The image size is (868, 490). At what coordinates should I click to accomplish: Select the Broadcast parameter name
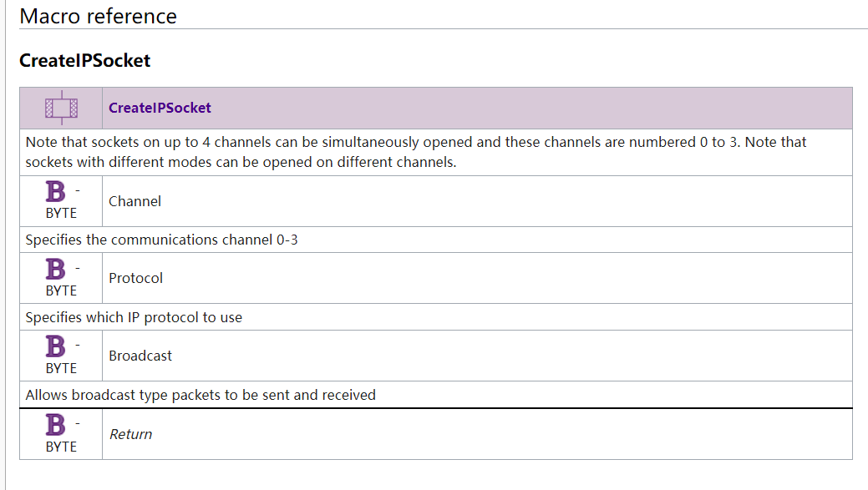(140, 356)
